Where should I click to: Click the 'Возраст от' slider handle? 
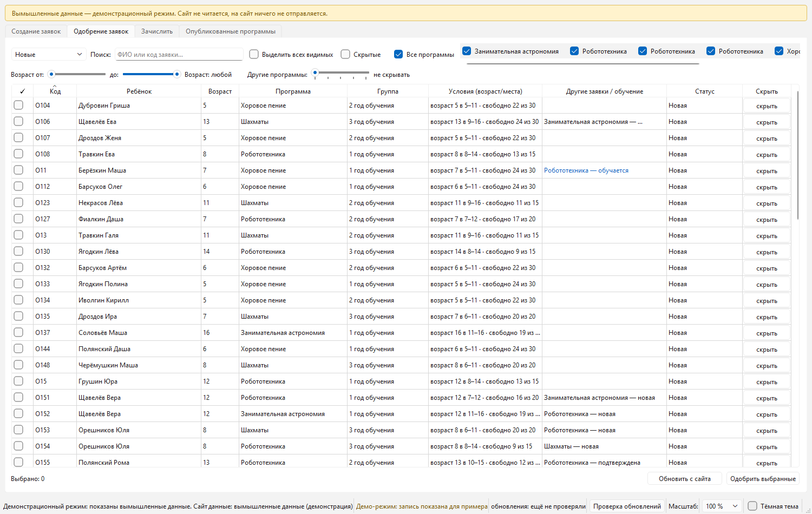[x=51, y=74]
